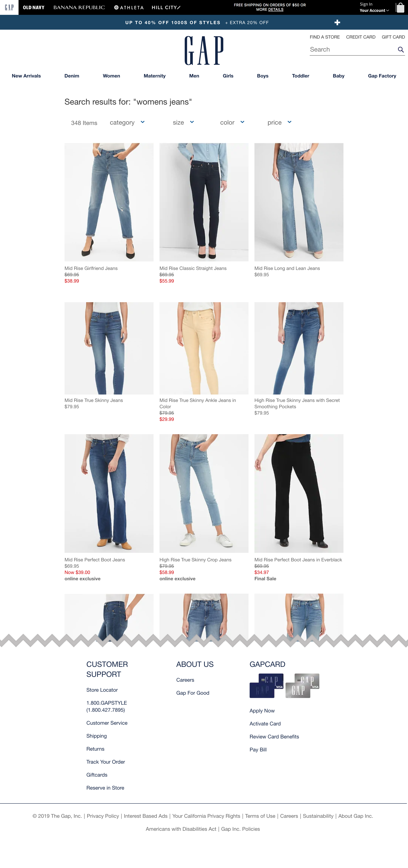The width and height of the screenshot is (408, 868).
Task: Expand the promo banner plus icon
Action: (337, 22)
